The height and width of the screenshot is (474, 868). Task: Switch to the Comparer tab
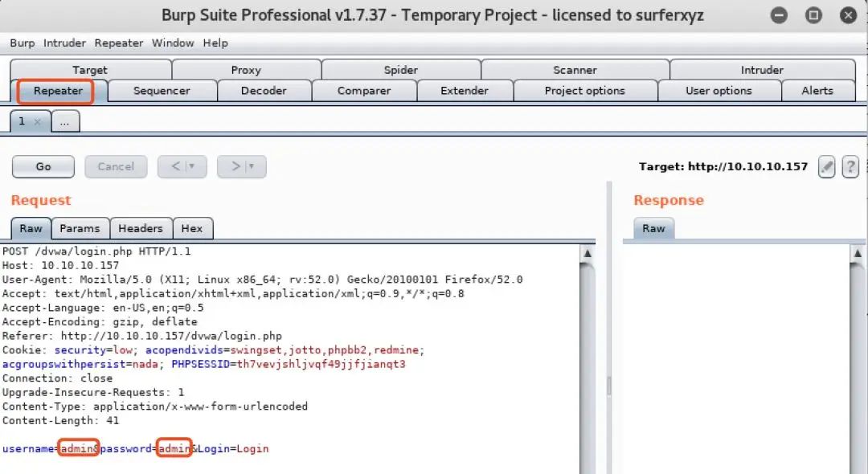point(364,91)
